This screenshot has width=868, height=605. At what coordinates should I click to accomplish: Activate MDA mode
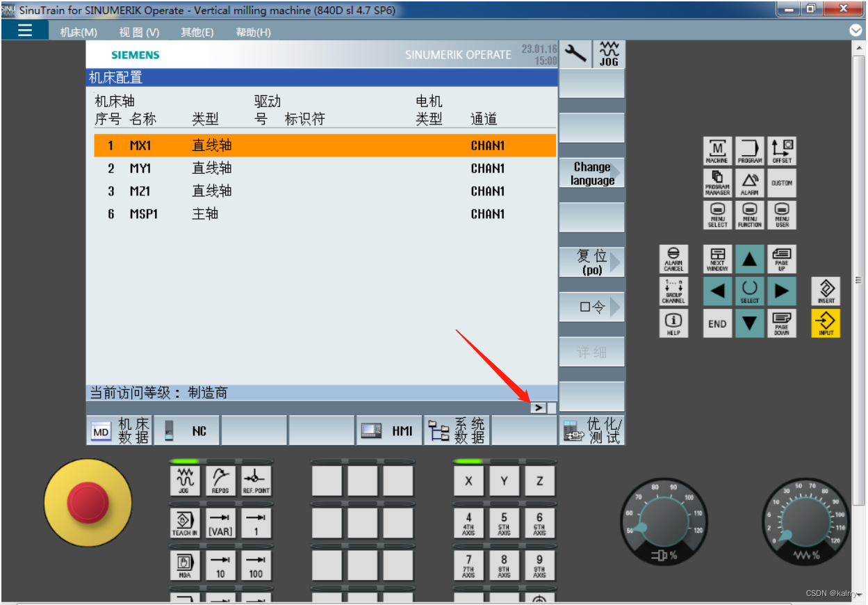click(x=185, y=565)
